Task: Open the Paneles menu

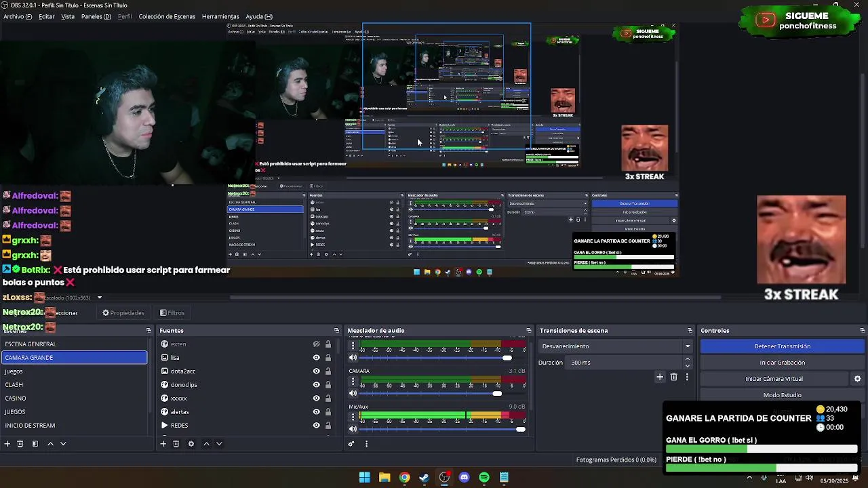Action: (96, 16)
